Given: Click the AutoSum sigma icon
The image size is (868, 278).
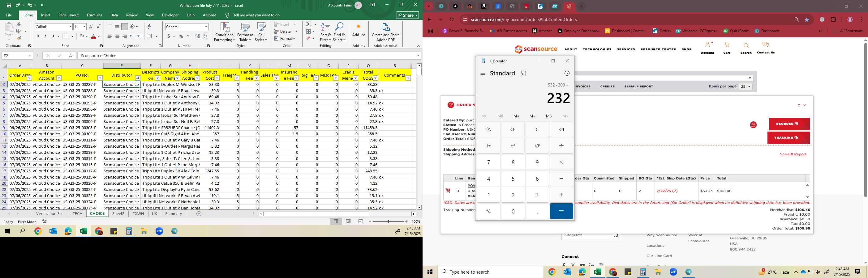Looking at the screenshot, I should pos(308,24).
